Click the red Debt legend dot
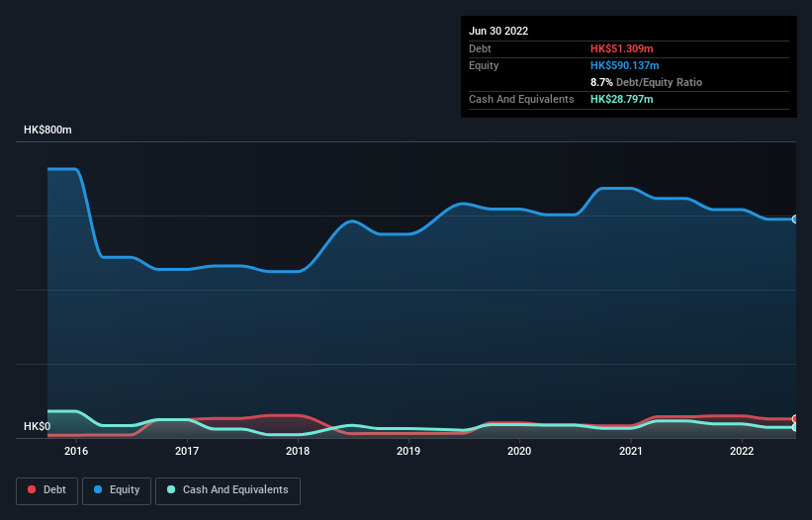The image size is (812, 520). (32, 489)
